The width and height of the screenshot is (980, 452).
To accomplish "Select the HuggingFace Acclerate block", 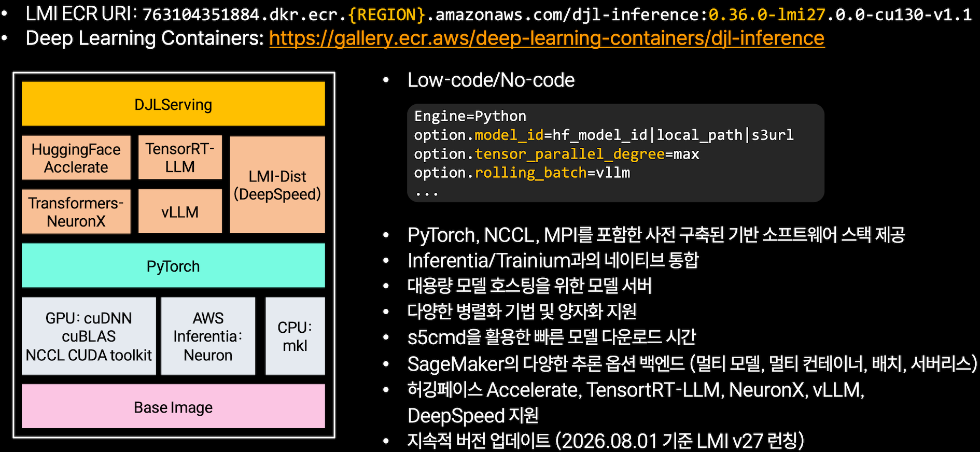I will point(76,158).
